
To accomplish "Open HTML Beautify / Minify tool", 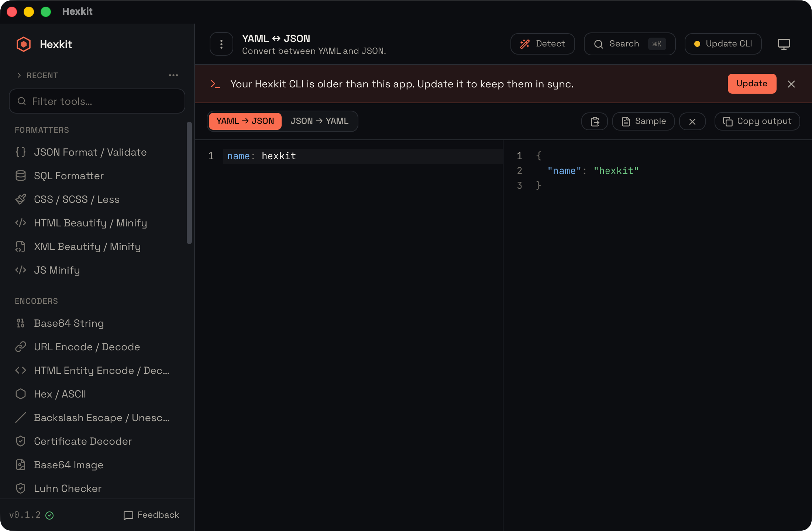I will [x=97, y=223].
